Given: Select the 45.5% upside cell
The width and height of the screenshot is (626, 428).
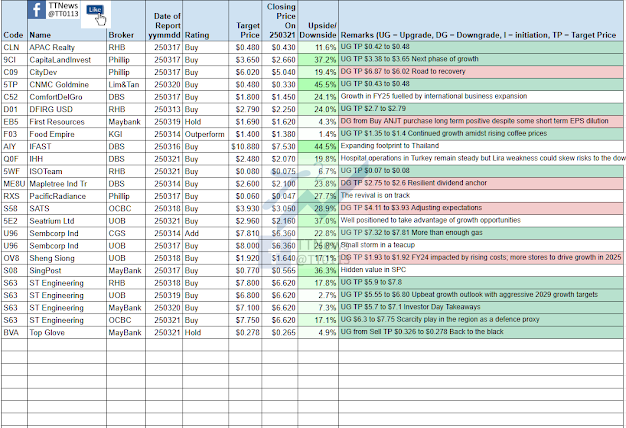Looking at the screenshot, I should pos(318,85).
